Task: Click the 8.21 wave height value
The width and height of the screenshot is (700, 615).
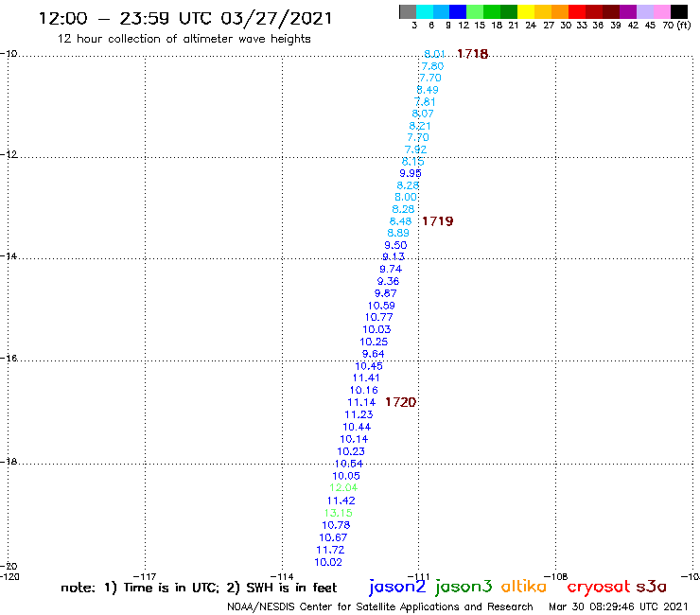Action: (420, 126)
